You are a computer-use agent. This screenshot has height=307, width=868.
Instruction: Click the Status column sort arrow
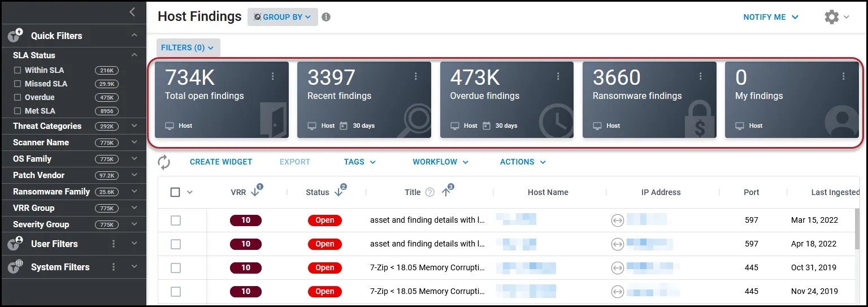coord(339,191)
